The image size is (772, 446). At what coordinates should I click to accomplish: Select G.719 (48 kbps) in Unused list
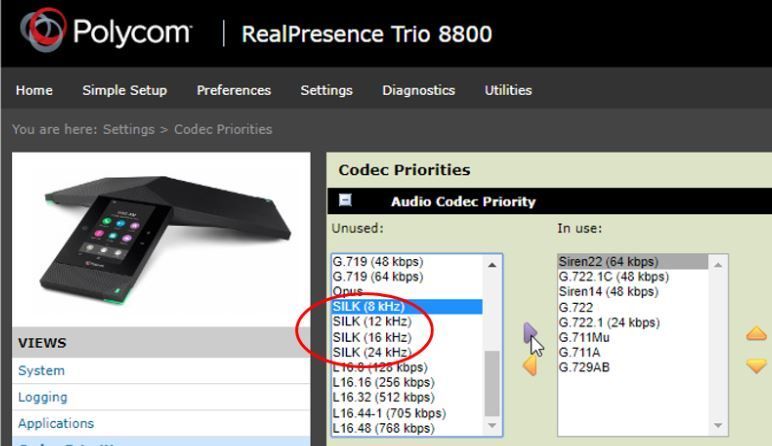tap(407, 261)
